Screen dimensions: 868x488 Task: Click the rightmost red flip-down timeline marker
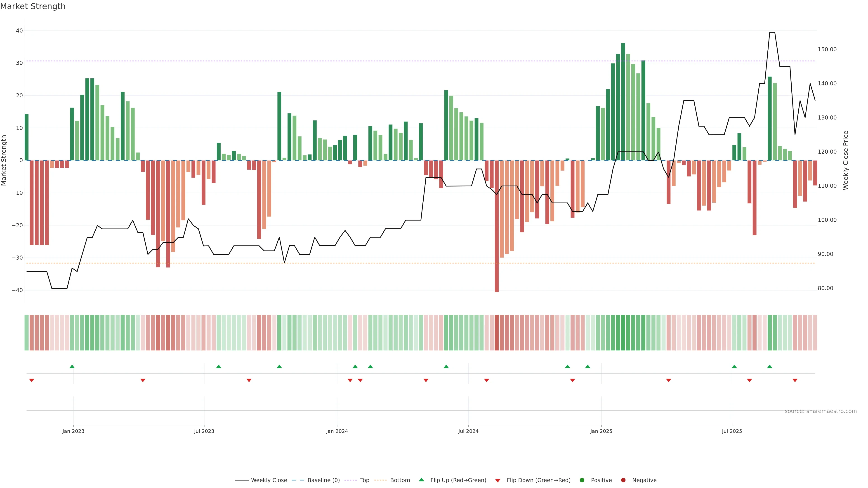pyautogui.click(x=795, y=380)
